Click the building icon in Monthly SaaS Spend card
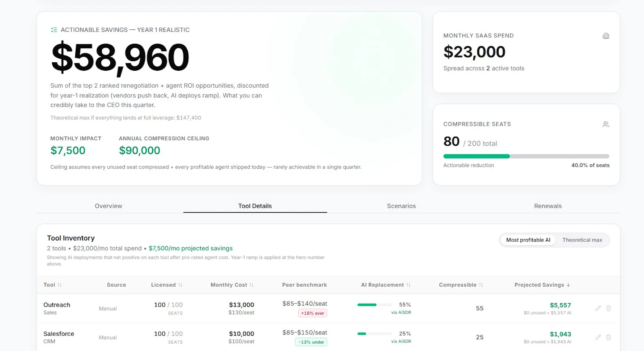The width and height of the screenshot is (644, 351). tap(606, 36)
